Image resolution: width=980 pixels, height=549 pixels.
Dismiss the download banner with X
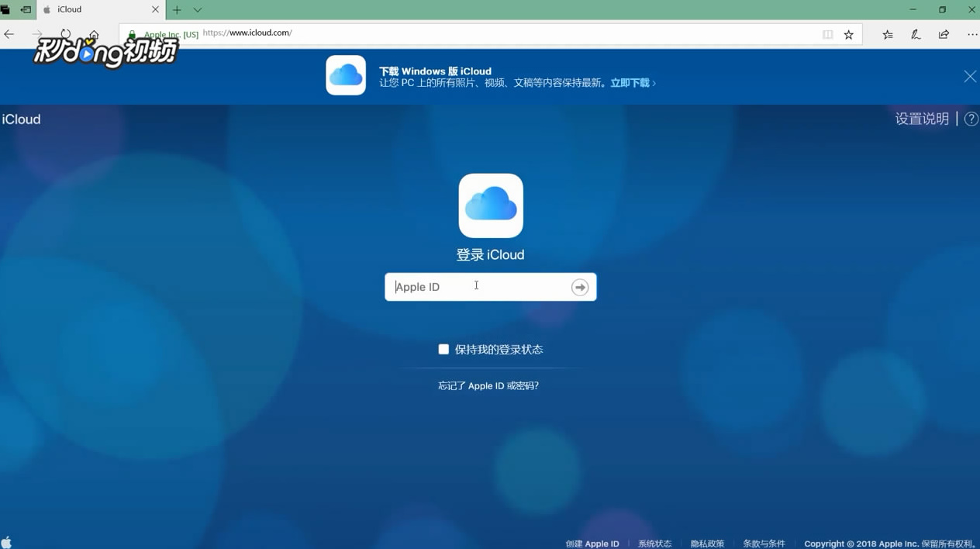point(970,76)
